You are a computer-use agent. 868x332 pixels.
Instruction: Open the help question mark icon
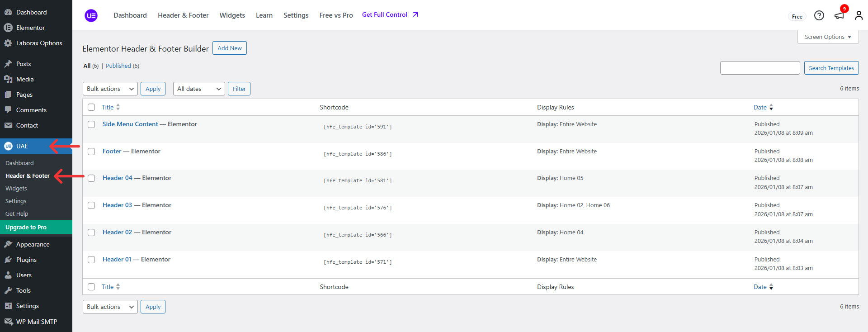[x=819, y=15]
